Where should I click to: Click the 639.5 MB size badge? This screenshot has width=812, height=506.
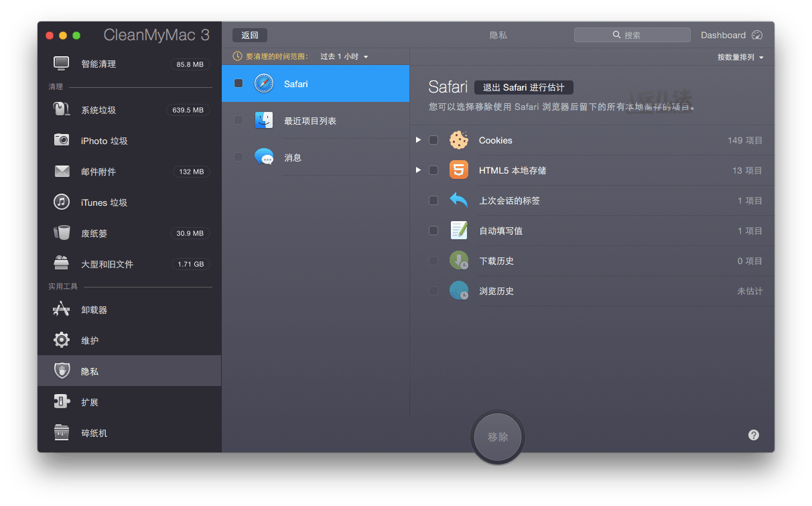point(188,110)
